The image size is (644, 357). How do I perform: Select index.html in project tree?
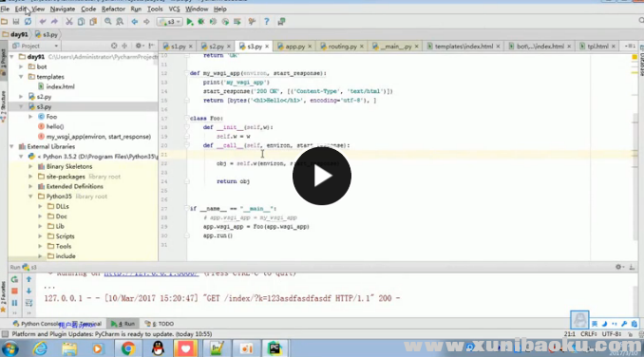(60, 86)
